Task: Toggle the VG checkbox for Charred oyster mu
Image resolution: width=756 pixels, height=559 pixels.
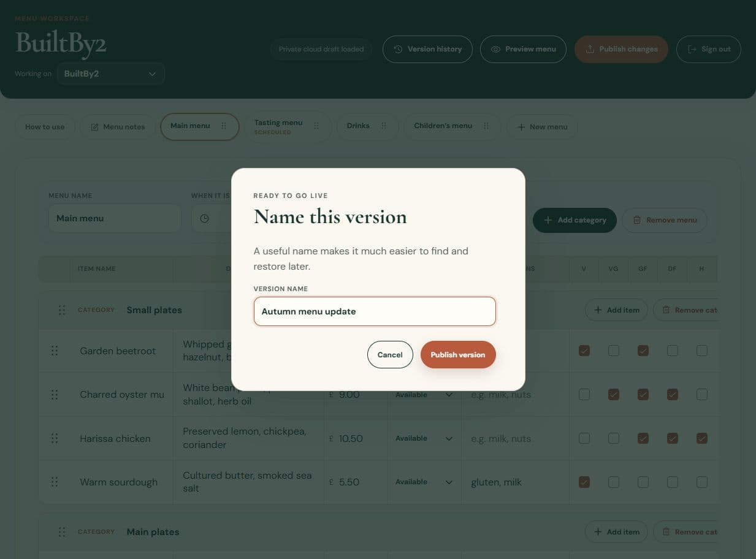Action: pyautogui.click(x=614, y=395)
